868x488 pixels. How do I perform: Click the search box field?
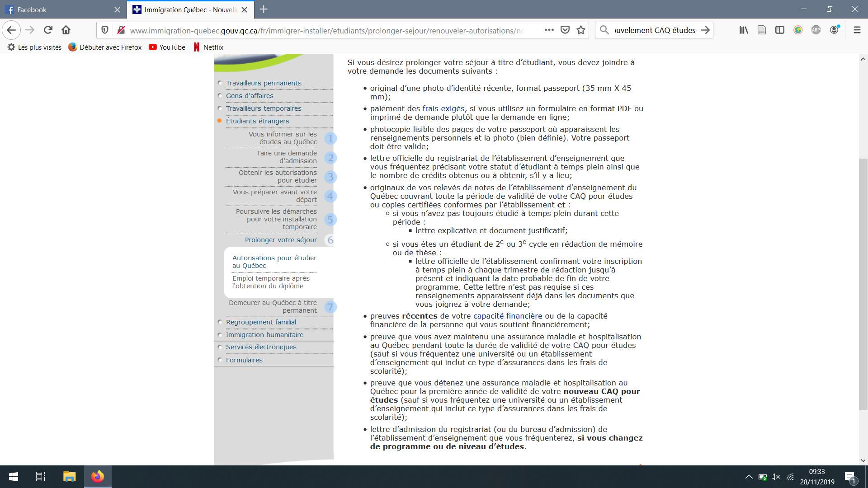pyautogui.click(x=655, y=30)
